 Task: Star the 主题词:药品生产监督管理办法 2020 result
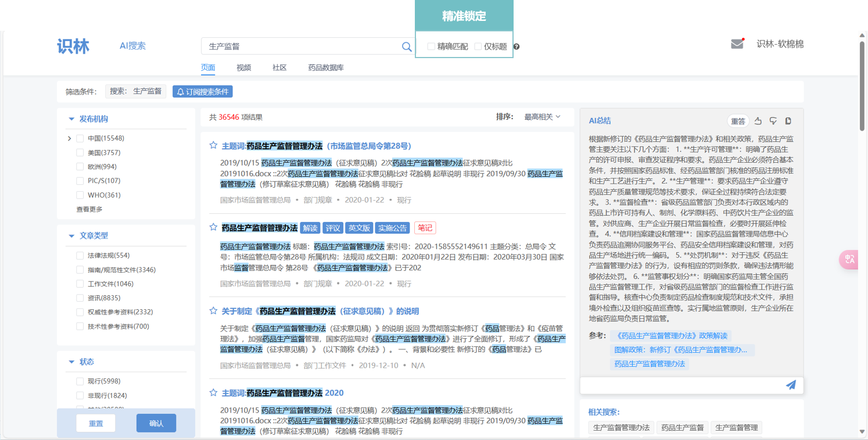[x=213, y=392]
